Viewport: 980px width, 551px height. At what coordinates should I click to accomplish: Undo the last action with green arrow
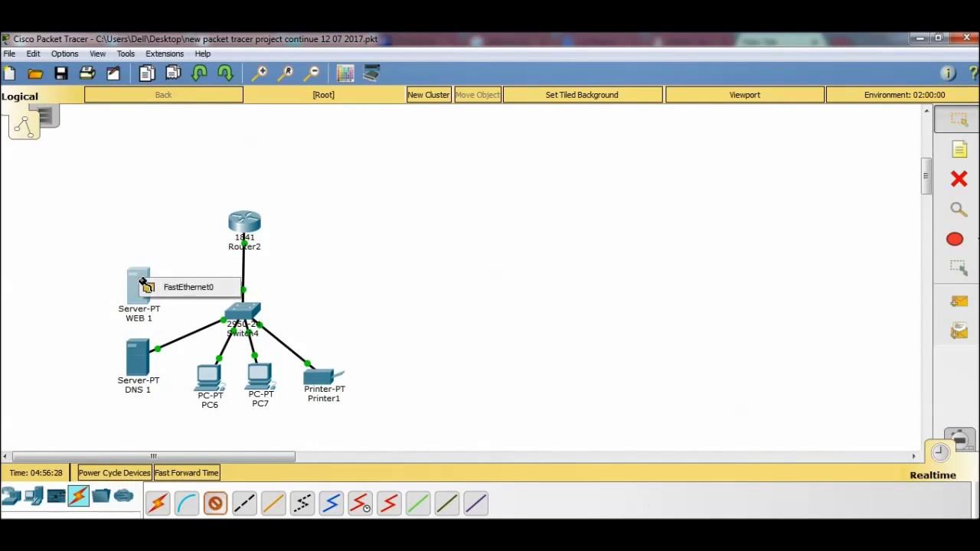tap(199, 73)
